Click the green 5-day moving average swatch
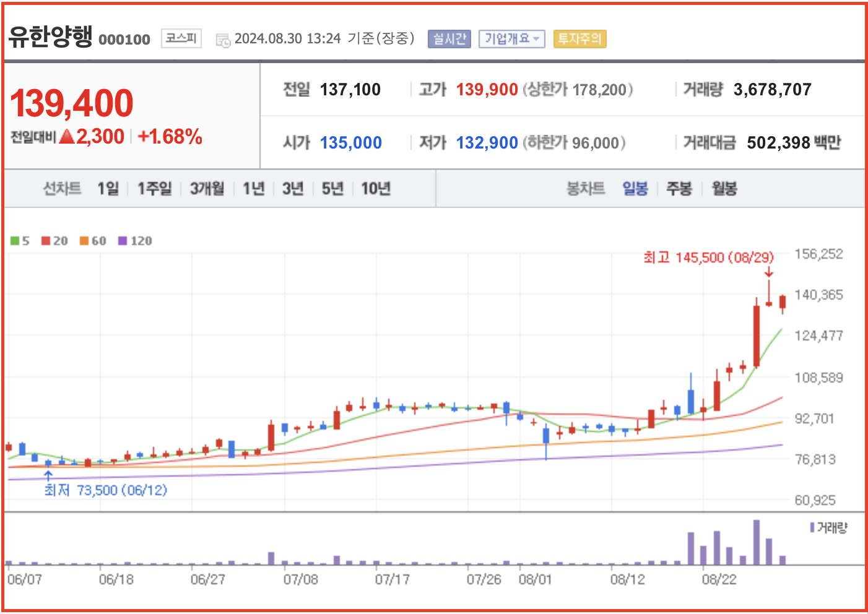This screenshot has height=614, width=868. tap(15, 241)
